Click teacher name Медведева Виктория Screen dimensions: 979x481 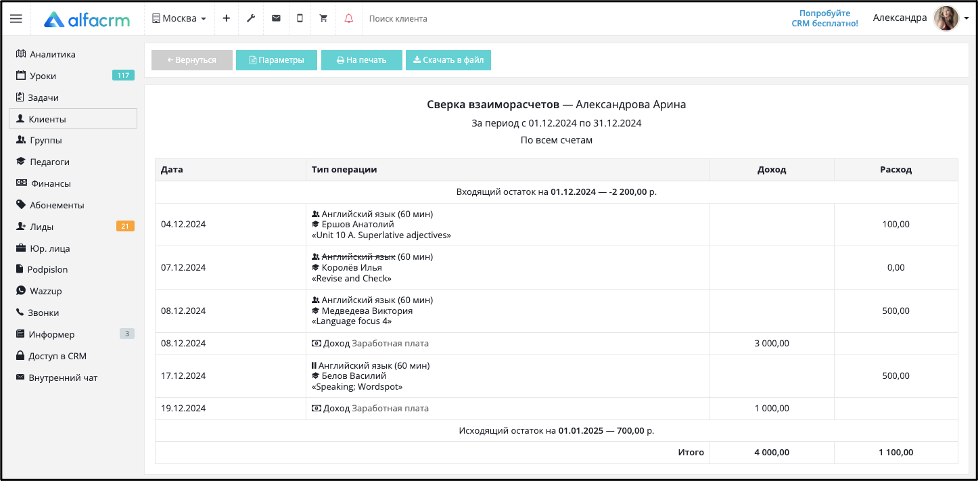pos(367,310)
